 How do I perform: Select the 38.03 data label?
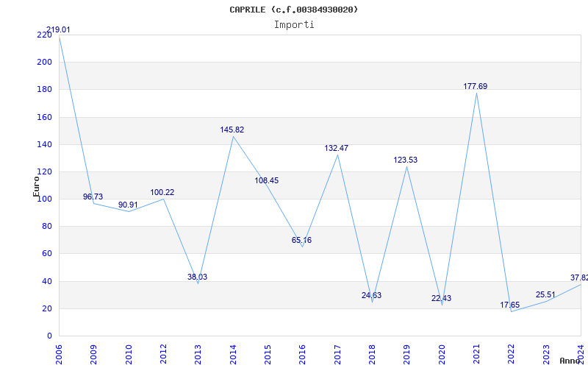click(x=197, y=277)
